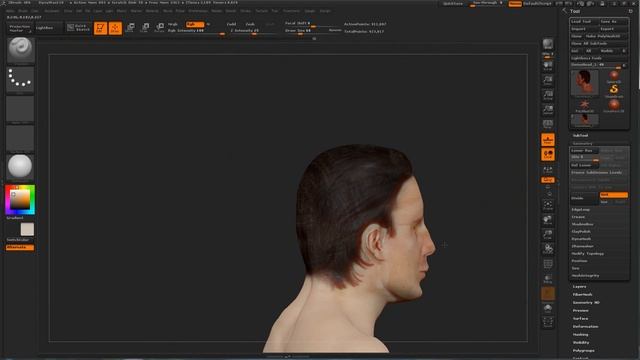Open the stroke type dots selector
The width and height of the screenshot is (640, 360).
point(20,80)
